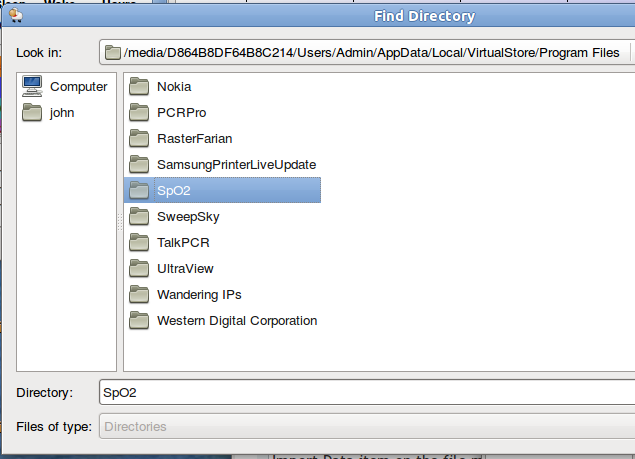The width and height of the screenshot is (635, 459).
Task: Click the TalkPCR folder icon
Action: pyautogui.click(x=139, y=242)
